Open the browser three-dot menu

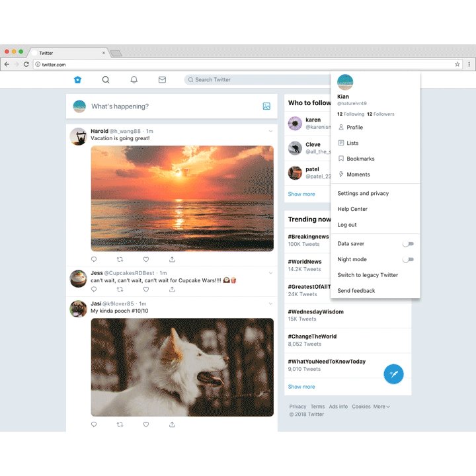469,64
